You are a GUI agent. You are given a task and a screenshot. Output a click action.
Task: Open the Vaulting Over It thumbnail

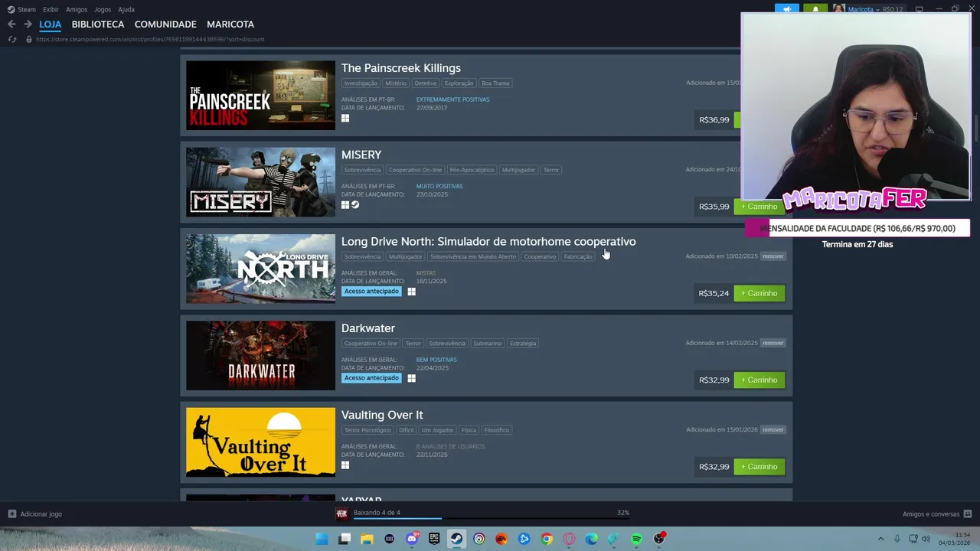[260, 442]
